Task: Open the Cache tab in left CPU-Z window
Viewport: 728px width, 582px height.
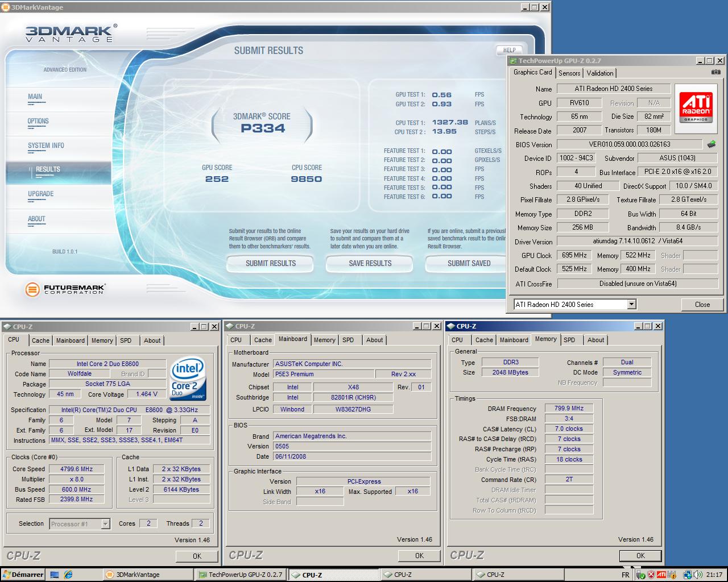Action: coord(40,340)
